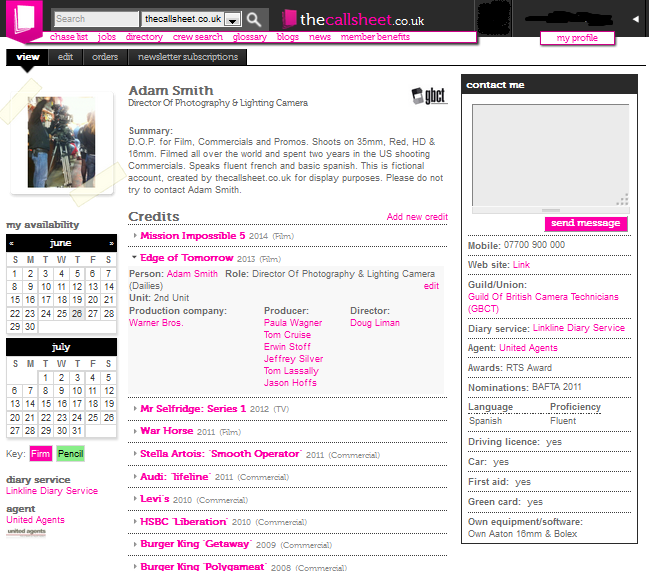Expand the Levi's 2010 credit
Image resolution: width=649 pixels, height=571 pixels.
(x=135, y=499)
